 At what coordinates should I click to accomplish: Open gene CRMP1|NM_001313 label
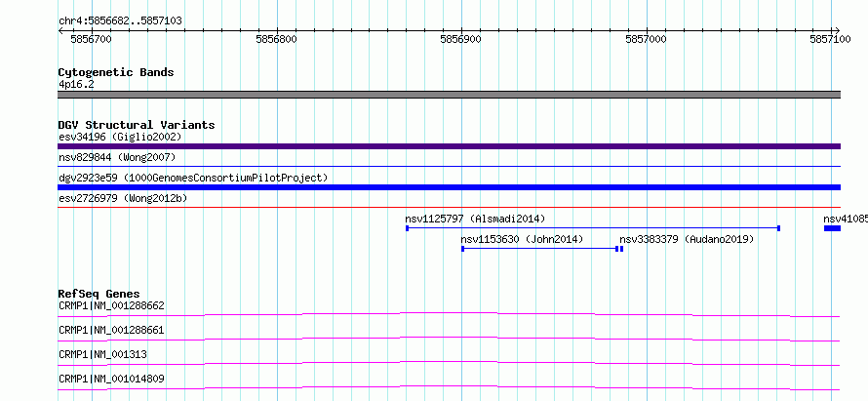102,354
